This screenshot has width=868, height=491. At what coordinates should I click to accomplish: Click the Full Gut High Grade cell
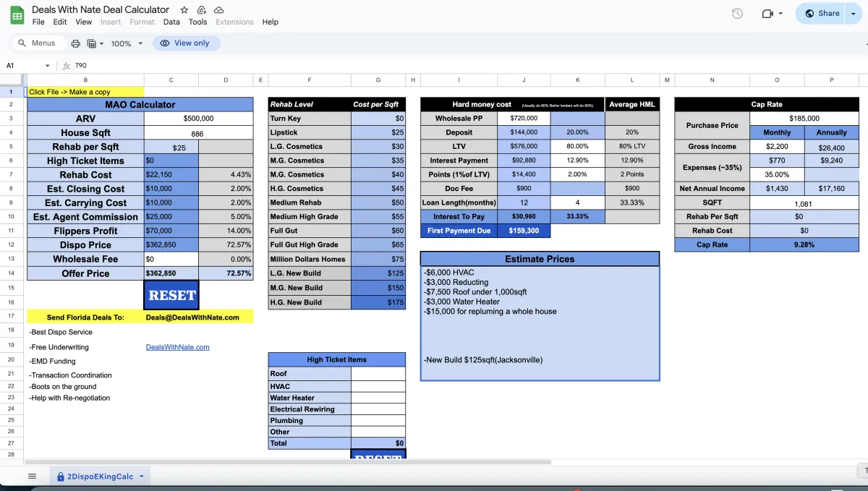[310, 245]
